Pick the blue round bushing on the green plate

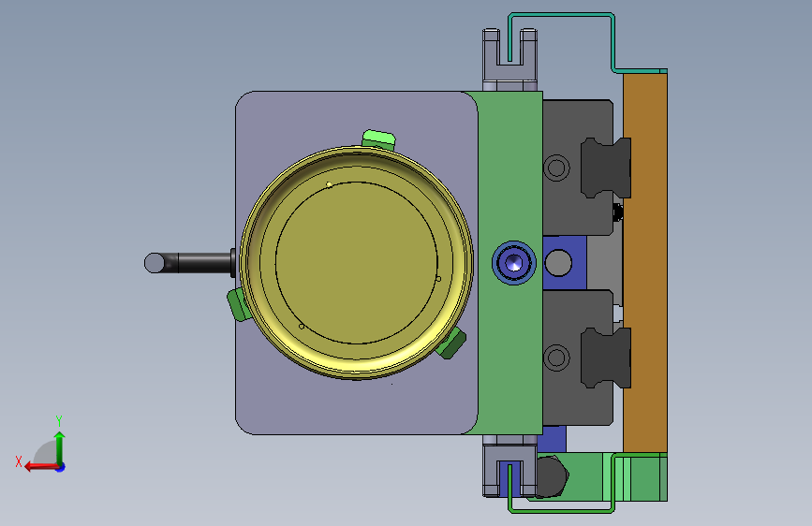tap(514, 262)
